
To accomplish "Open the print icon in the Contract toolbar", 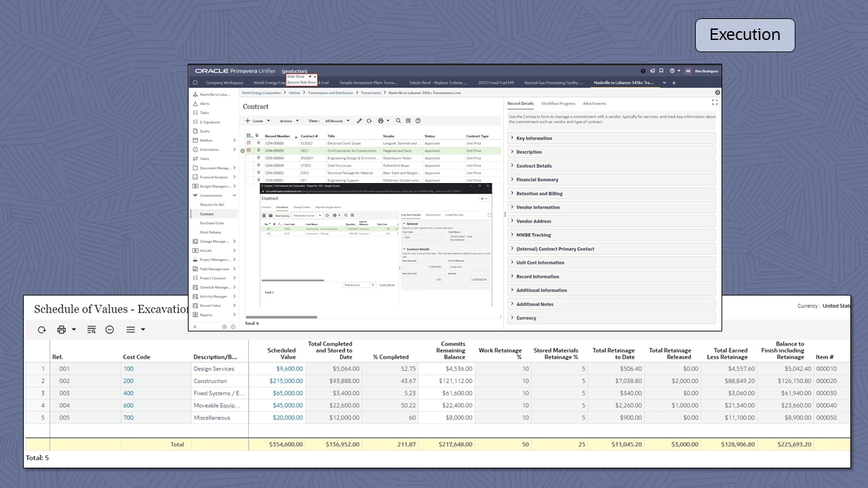I will pyautogui.click(x=380, y=121).
